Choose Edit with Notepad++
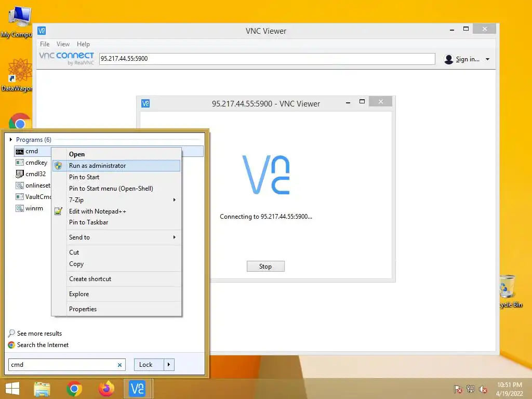The height and width of the screenshot is (399, 532). click(116, 211)
